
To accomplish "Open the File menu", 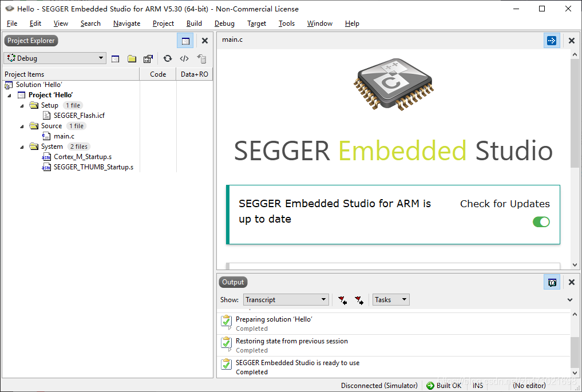I will (12, 23).
